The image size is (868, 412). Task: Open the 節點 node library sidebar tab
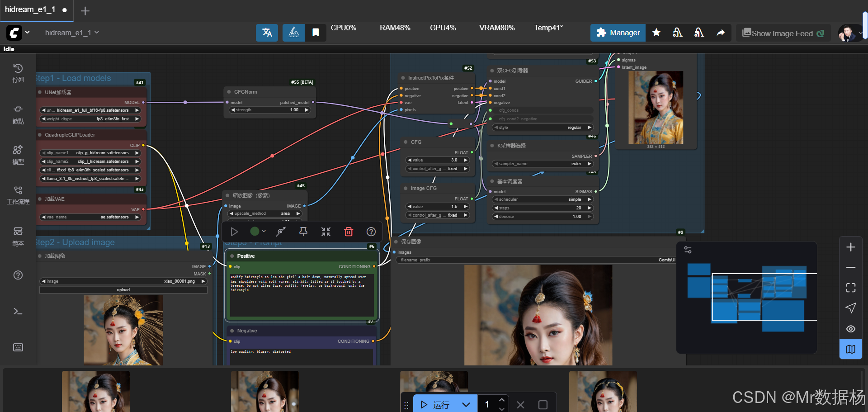click(x=18, y=115)
